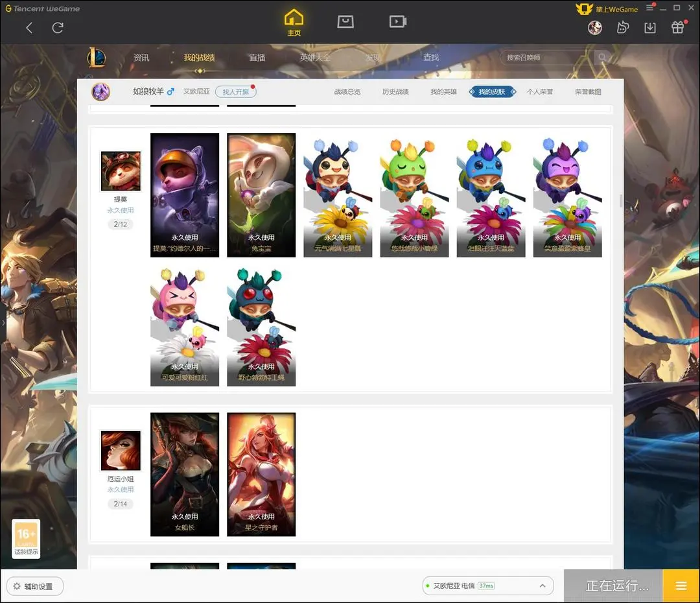This screenshot has width=700, height=603.
Task: Open the WeGame main menu lines icon
Action: (649, 8)
